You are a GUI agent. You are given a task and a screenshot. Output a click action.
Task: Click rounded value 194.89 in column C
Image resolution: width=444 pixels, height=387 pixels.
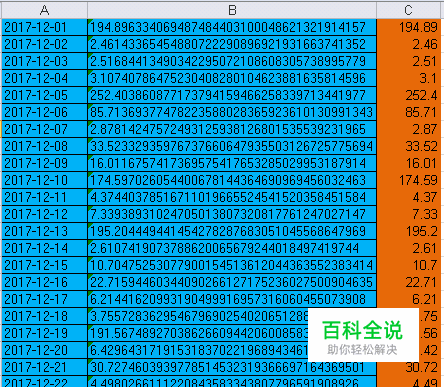pyautogui.click(x=408, y=27)
